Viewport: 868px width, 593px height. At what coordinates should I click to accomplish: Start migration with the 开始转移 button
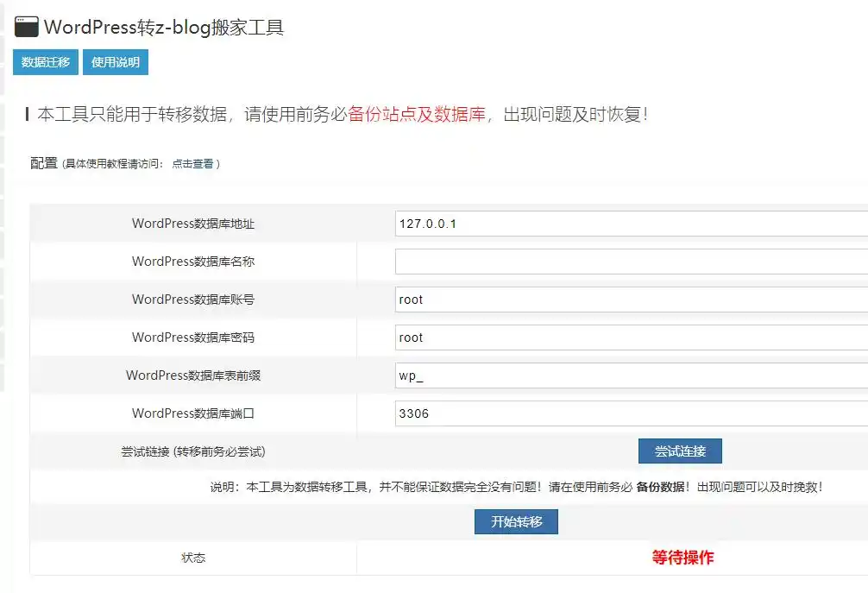pyautogui.click(x=516, y=521)
